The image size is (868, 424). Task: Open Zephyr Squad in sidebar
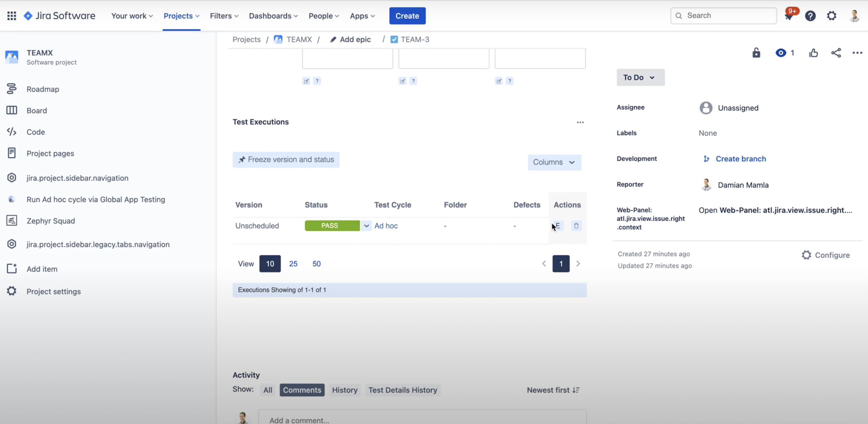50,221
